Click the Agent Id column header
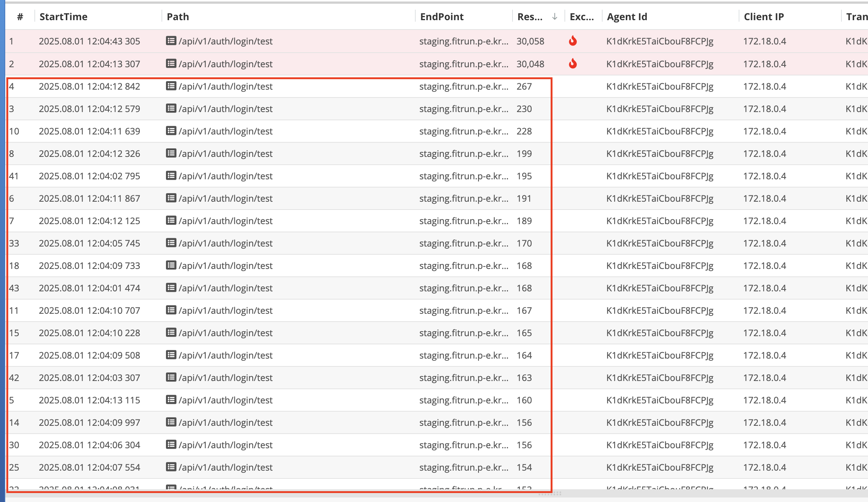868x502 pixels. (627, 16)
